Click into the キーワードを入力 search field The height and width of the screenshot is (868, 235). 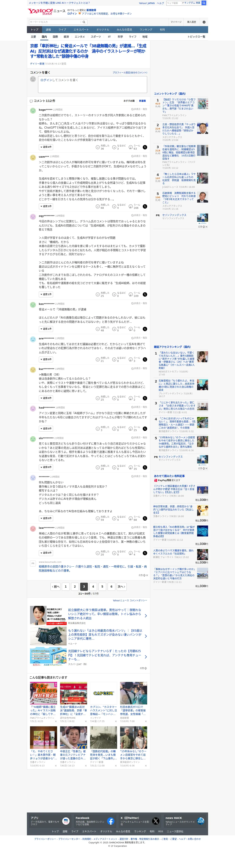click(x=55, y=22)
